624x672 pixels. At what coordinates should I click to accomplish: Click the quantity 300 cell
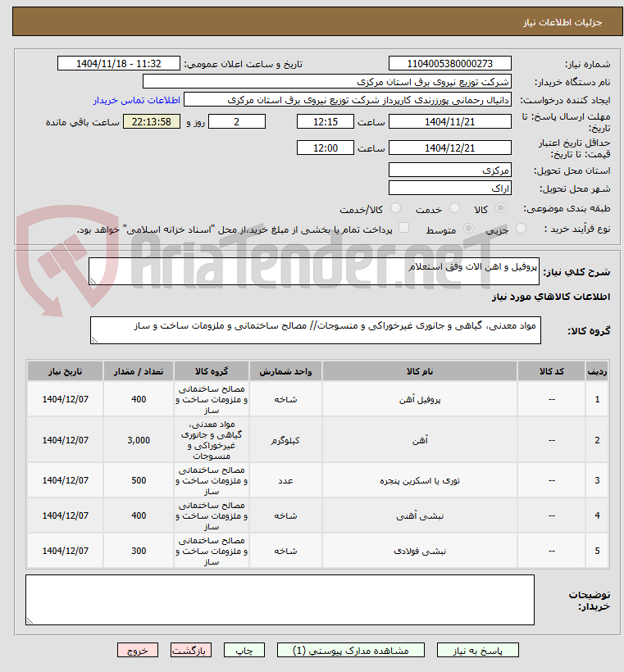tap(139, 551)
